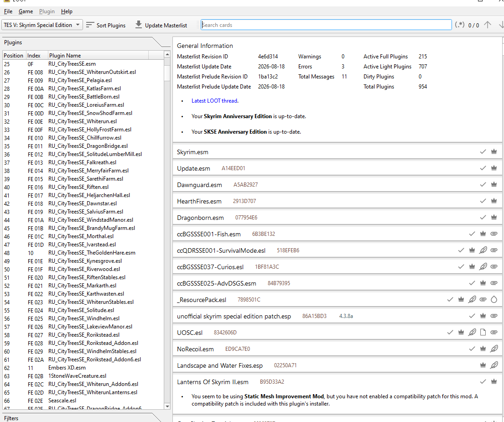Viewport: 504px width, 422px height.
Task: Sort list by Index column header
Action: click(x=36, y=55)
